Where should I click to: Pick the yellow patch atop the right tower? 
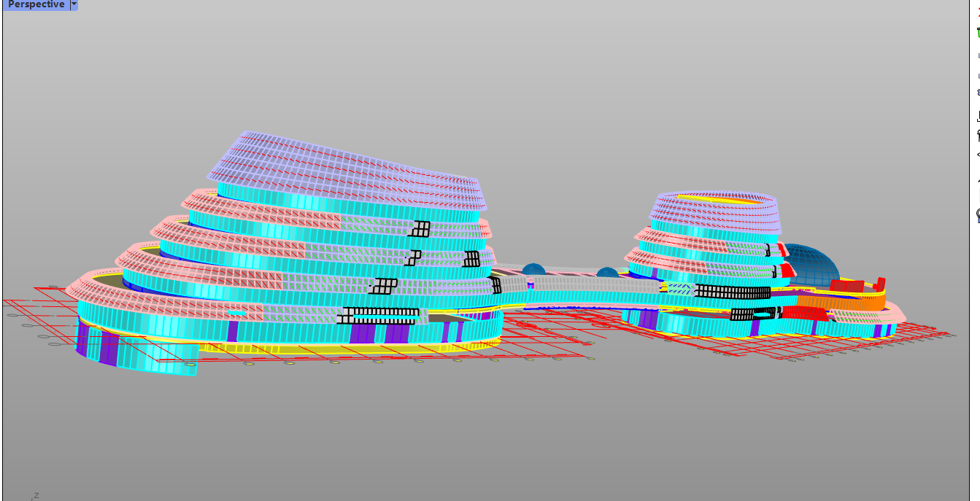701,196
